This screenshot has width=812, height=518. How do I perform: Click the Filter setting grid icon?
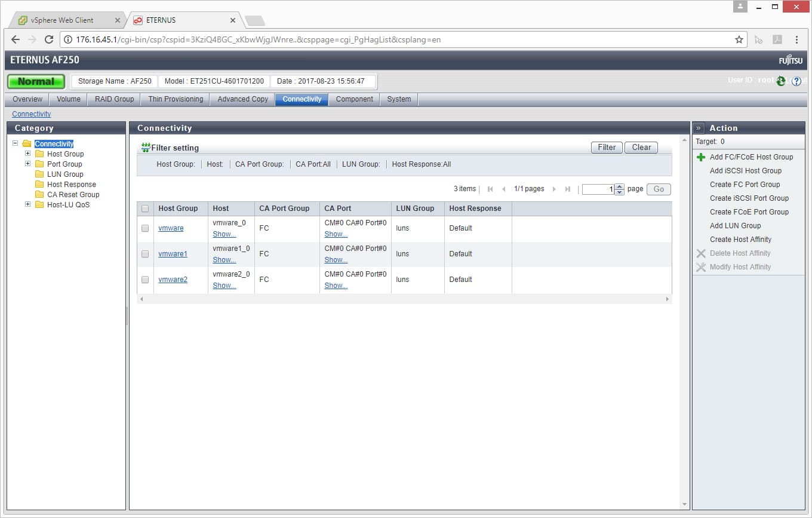click(x=146, y=148)
